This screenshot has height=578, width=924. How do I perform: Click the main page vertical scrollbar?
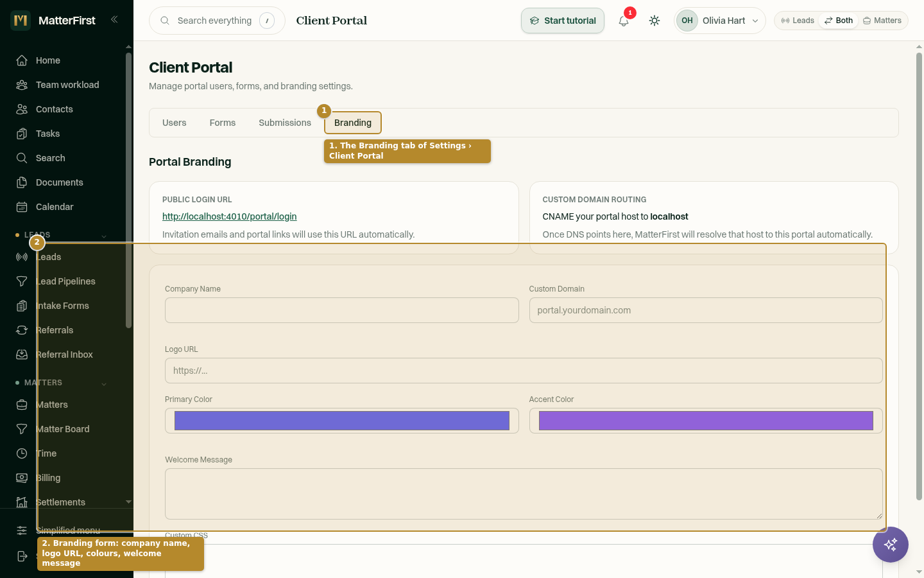tap(919, 276)
